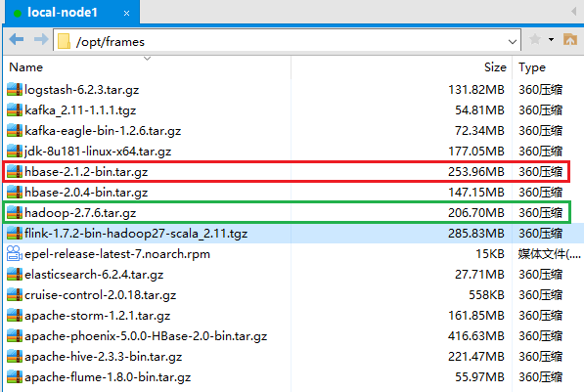Viewport: 584px width, 392px height.
Task: Click the archive icon of hbase-2.1.2-bin.tar.gz
Action: (15, 171)
